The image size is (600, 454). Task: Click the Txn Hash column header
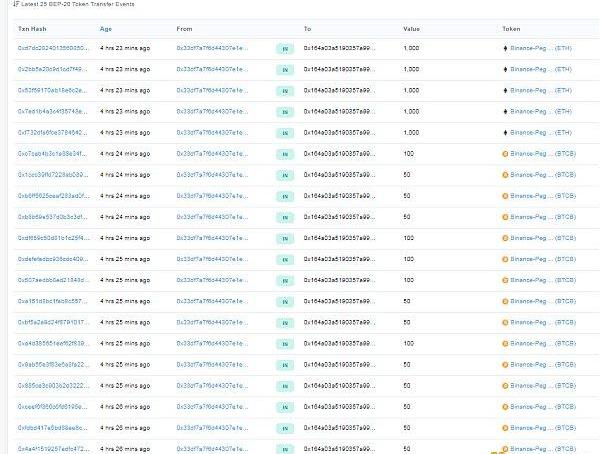coord(31,28)
